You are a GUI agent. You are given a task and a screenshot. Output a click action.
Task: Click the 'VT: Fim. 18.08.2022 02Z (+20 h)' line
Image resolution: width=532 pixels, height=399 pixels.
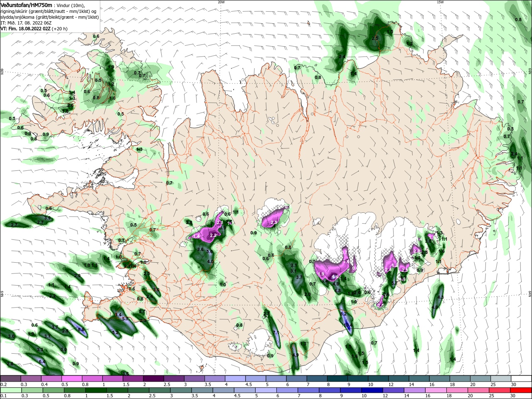tap(34, 29)
